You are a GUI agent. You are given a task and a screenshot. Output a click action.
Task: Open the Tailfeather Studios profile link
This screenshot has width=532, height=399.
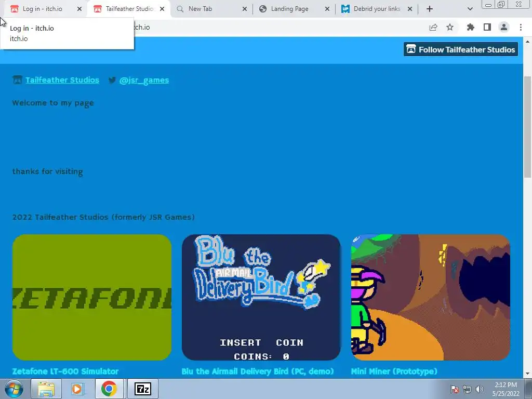tap(62, 79)
